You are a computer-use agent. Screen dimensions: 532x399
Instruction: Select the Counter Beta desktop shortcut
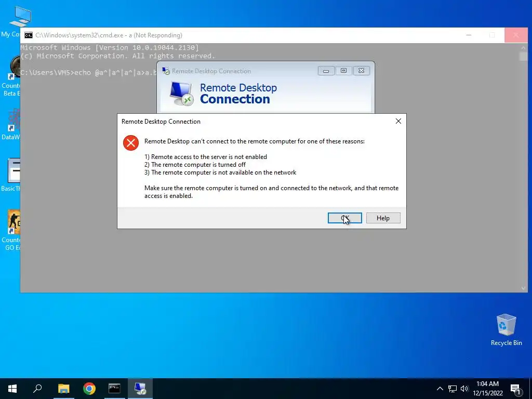[11, 76]
